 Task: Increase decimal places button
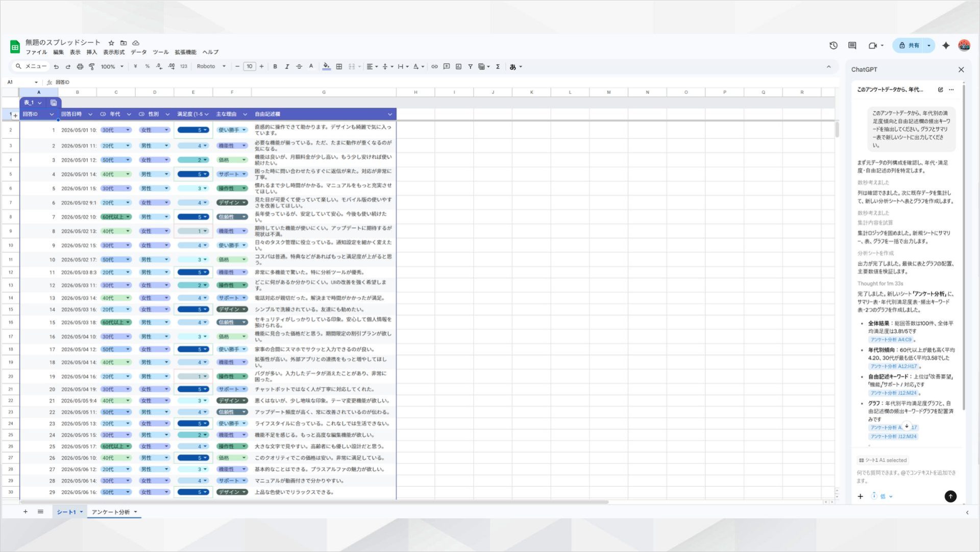(171, 66)
